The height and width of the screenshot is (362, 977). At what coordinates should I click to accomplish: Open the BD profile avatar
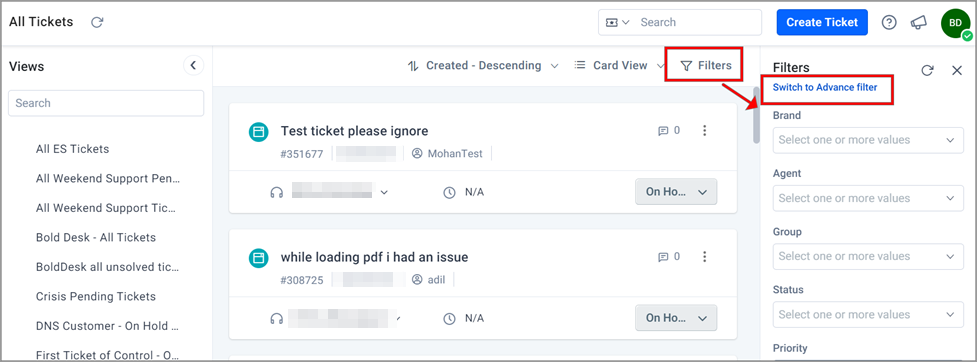pos(955,23)
